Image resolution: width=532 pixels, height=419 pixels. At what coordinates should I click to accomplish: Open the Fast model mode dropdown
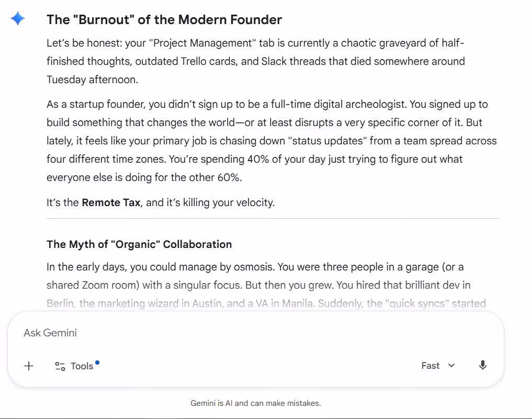(438, 366)
